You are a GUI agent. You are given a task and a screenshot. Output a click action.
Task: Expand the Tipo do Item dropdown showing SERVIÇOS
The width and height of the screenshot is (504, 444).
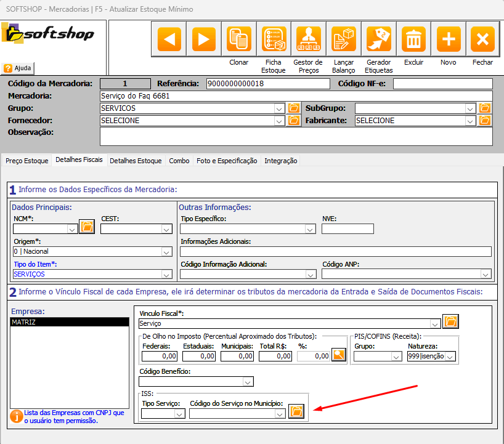coord(166,274)
